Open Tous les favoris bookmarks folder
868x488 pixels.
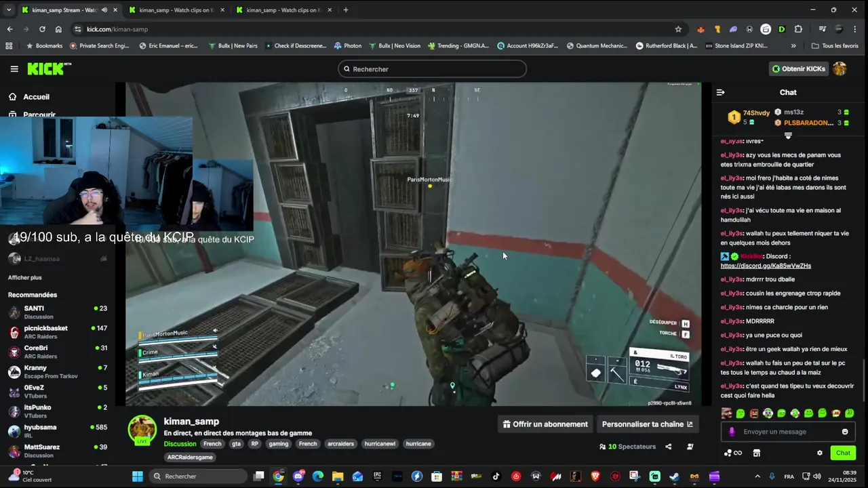pyautogui.click(x=835, y=45)
